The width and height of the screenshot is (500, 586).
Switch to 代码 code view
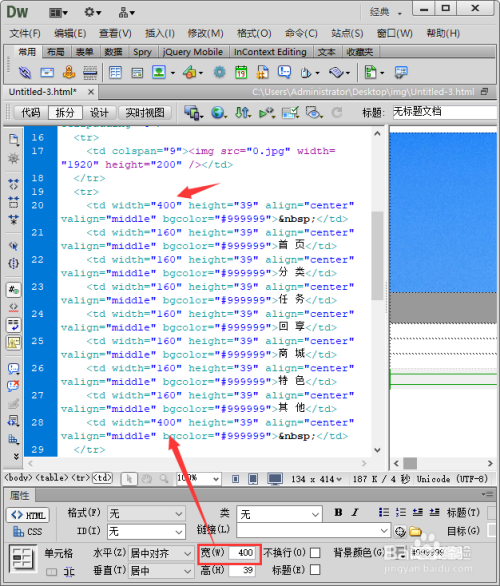pyautogui.click(x=31, y=112)
